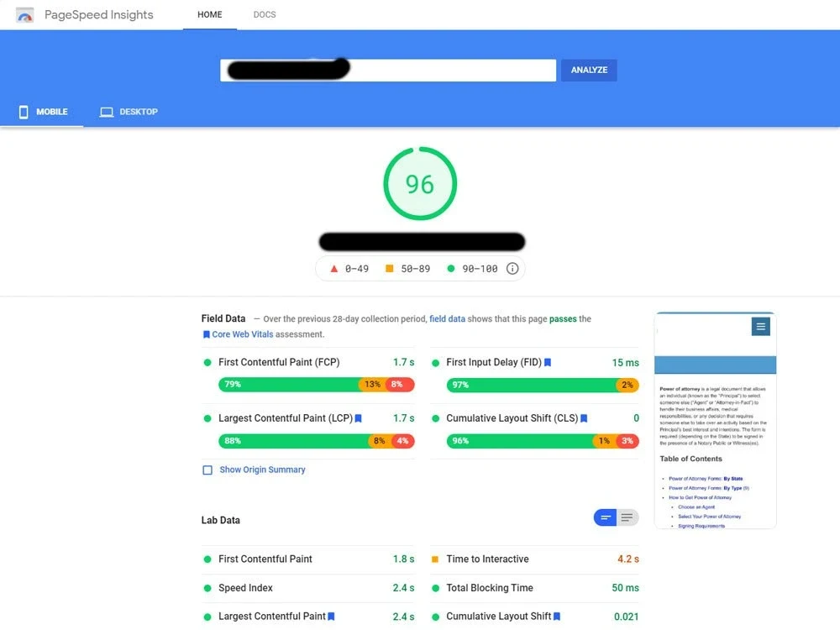
Task: Click the Lab Data heading
Action: (x=221, y=520)
